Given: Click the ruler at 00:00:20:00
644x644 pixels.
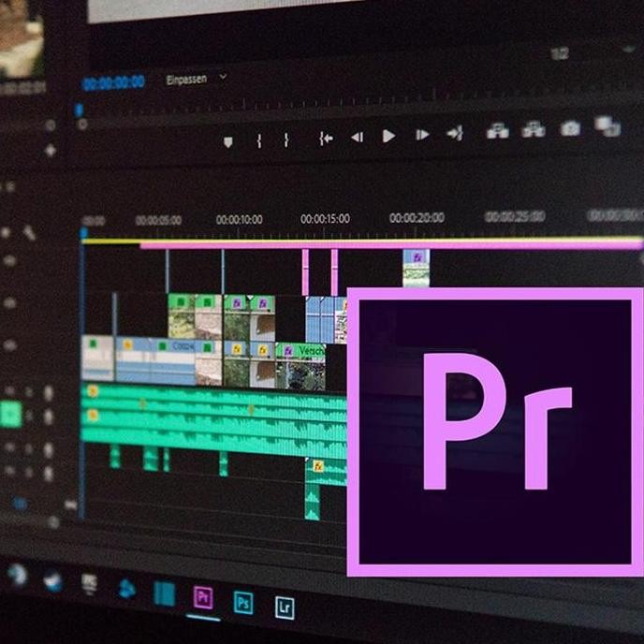Looking at the screenshot, I should click(x=417, y=217).
